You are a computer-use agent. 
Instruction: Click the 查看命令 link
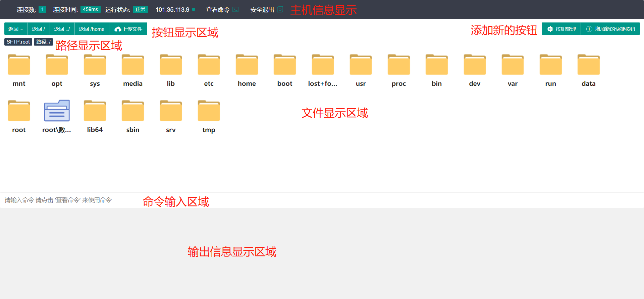click(218, 10)
